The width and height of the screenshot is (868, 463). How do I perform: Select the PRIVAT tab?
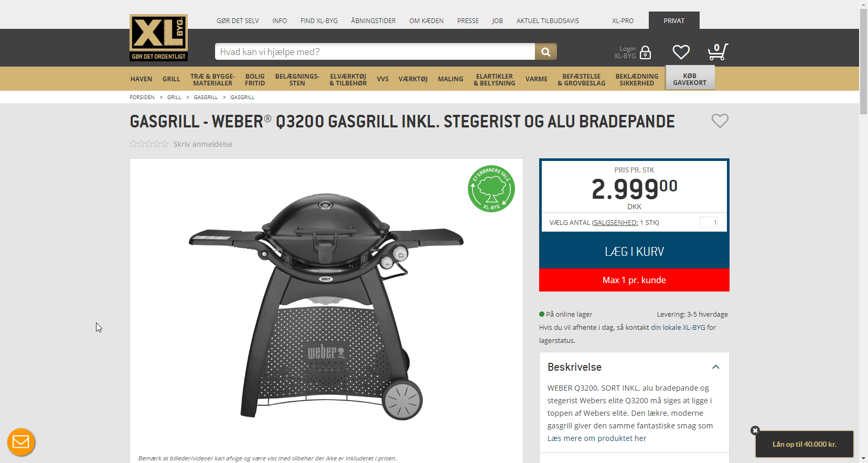pyautogui.click(x=674, y=20)
